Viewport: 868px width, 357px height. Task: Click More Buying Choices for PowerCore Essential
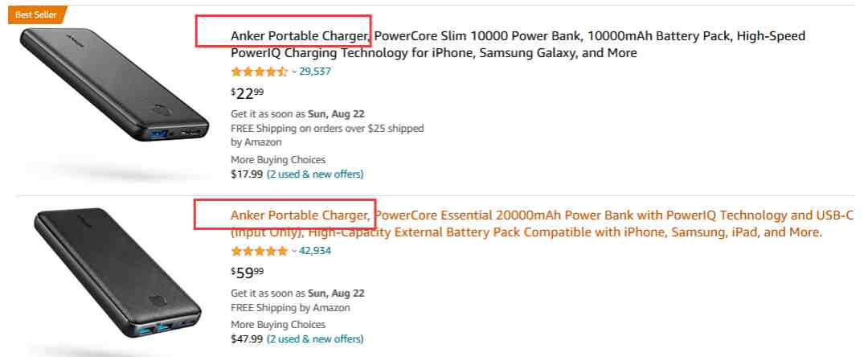(278, 325)
